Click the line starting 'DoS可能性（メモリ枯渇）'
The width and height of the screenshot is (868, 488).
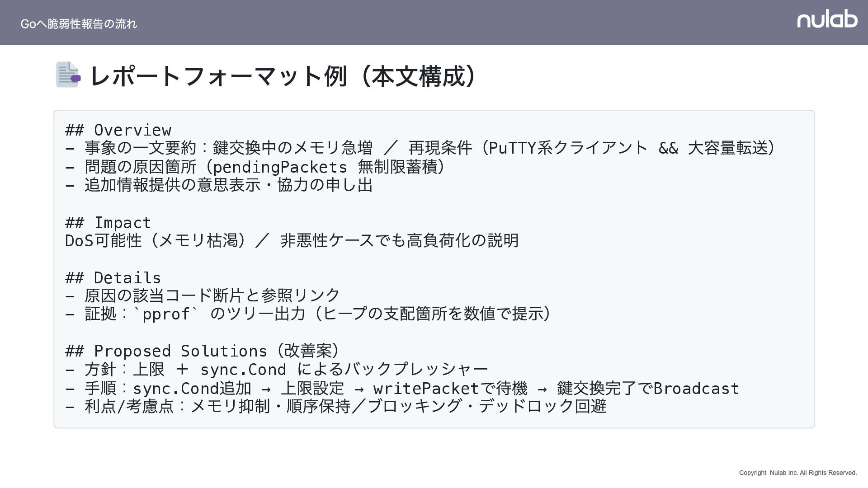[292, 240]
